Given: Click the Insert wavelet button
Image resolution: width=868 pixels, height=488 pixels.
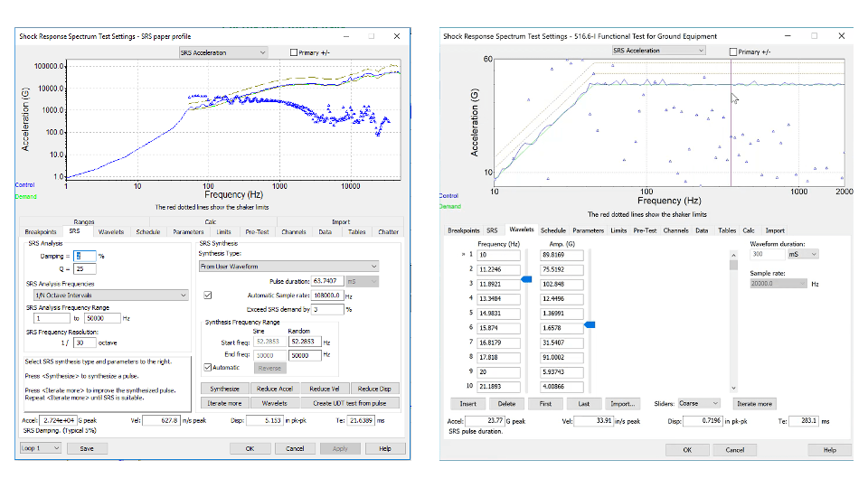Looking at the screenshot, I should click(x=467, y=404).
